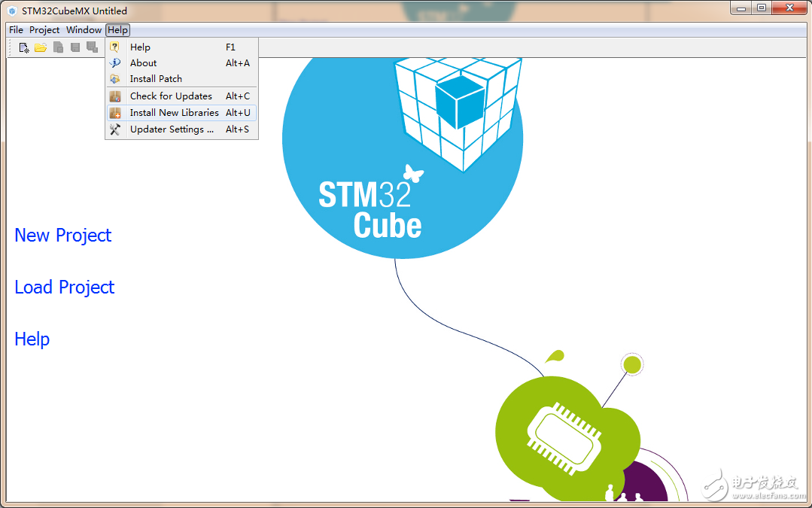The width and height of the screenshot is (812, 508).
Task: Select Install New Libraries entry
Action: (182, 113)
